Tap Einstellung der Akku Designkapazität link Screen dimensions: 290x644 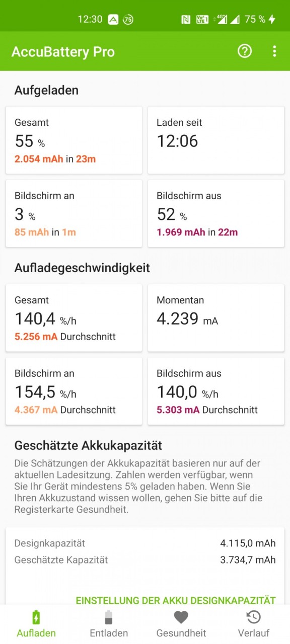pos(176,600)
